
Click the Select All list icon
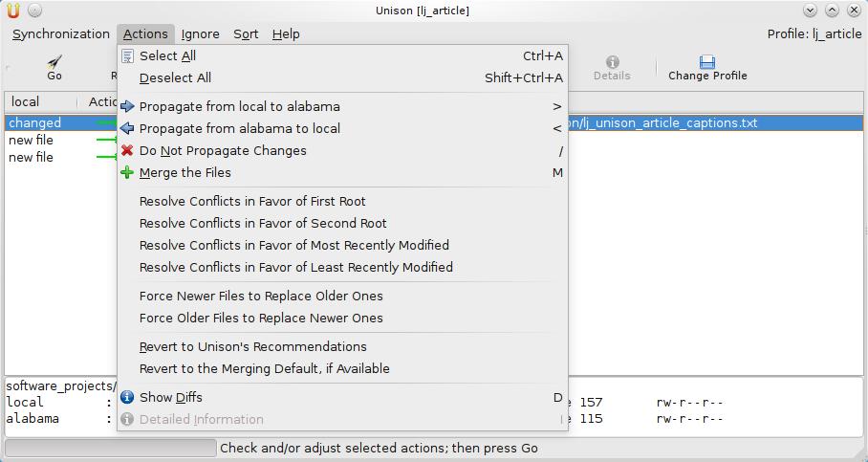127,55
